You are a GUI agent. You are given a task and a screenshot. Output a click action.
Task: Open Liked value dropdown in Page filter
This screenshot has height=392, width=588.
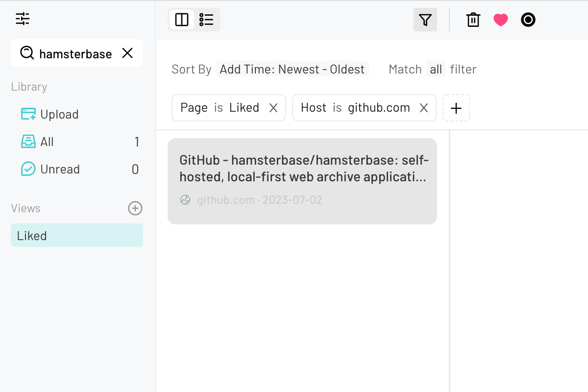point(244,108)
